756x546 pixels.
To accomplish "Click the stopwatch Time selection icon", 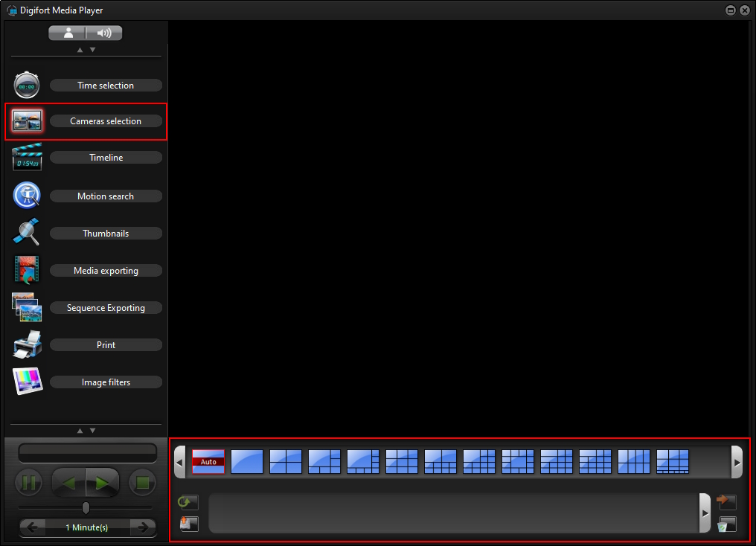I will pyautogui.click(x=27, y=85).
